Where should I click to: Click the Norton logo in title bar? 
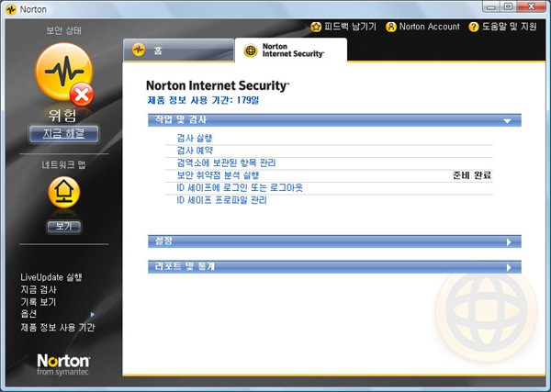(x=10, y=9)
